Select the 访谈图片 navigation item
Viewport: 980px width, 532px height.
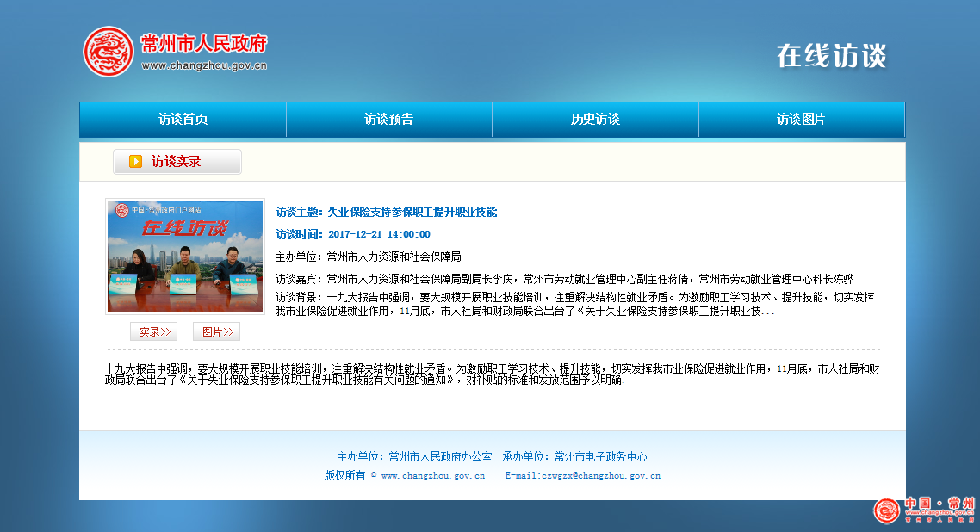[x=801, y=120]
